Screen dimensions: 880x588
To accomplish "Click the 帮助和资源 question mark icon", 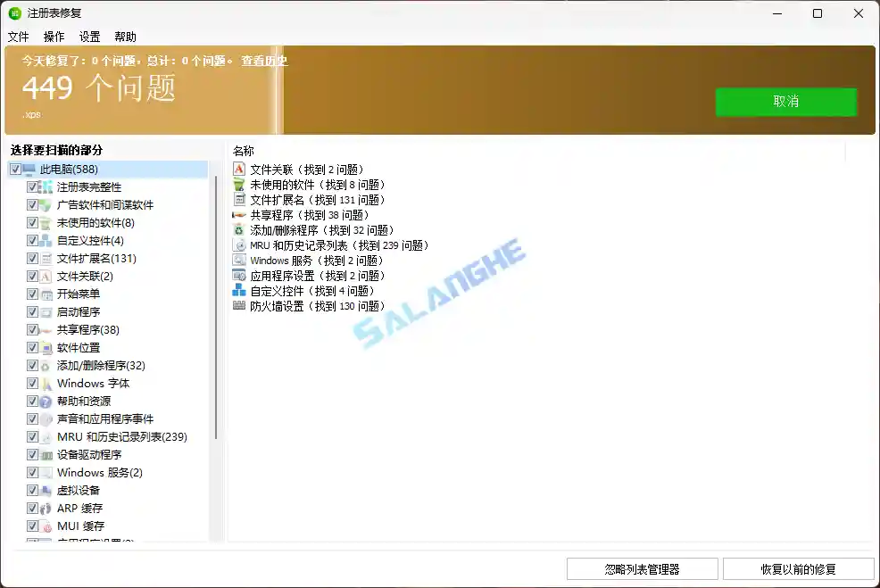I will [46, 402].
